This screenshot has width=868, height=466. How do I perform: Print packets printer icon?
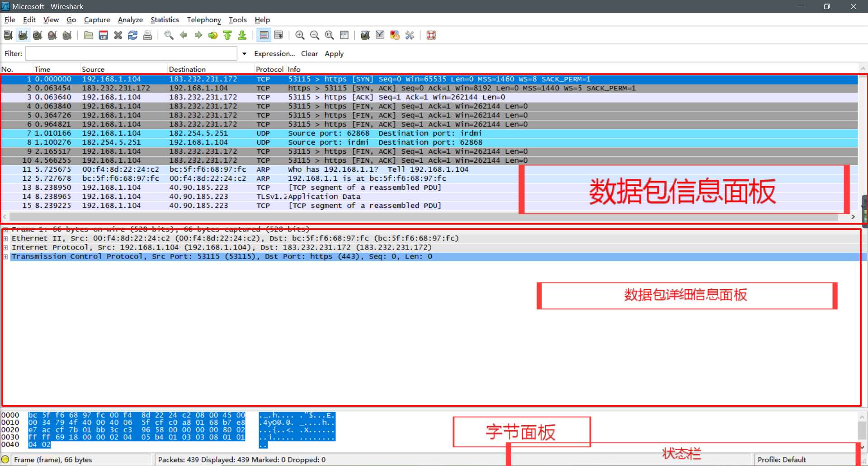coord(147,35)
